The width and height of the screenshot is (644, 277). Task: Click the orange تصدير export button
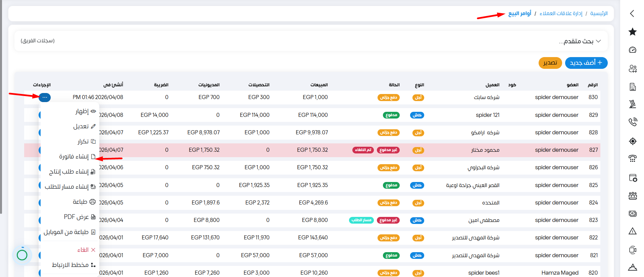click(x=550, y=63)
